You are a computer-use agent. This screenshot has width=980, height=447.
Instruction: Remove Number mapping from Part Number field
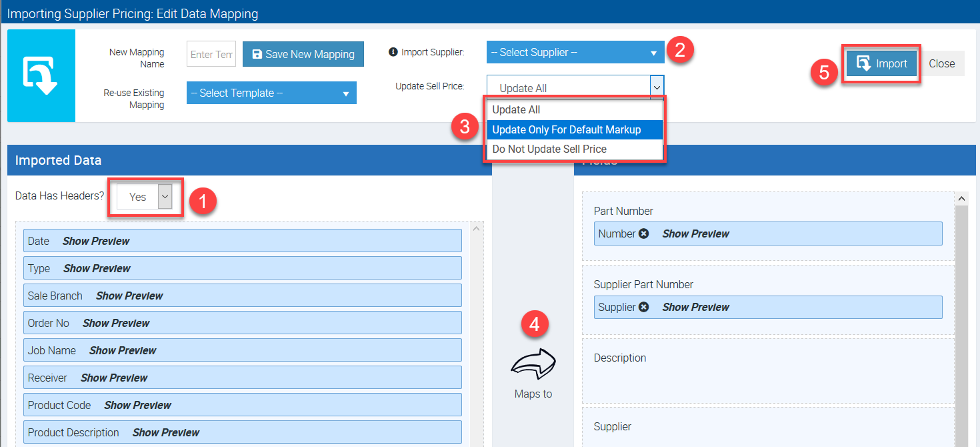[x=643, y=234]
